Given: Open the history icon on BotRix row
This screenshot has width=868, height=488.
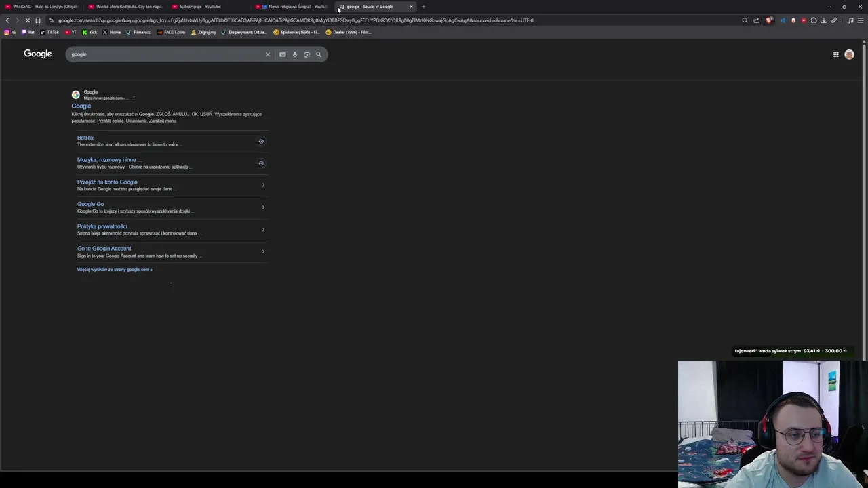Looking at the screenshot, I should pyautogui.click(x=261, y=141).
